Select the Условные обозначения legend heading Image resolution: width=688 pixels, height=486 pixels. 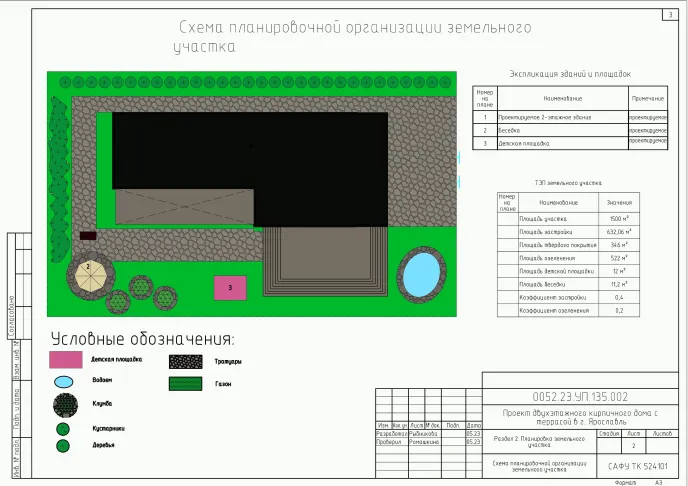click(142, 338)
